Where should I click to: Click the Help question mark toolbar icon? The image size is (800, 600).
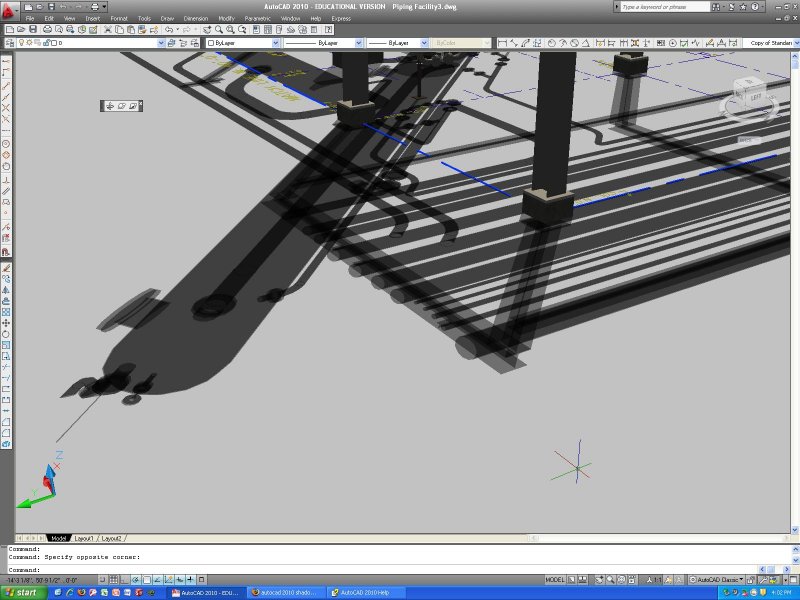(x=328, y=30)
